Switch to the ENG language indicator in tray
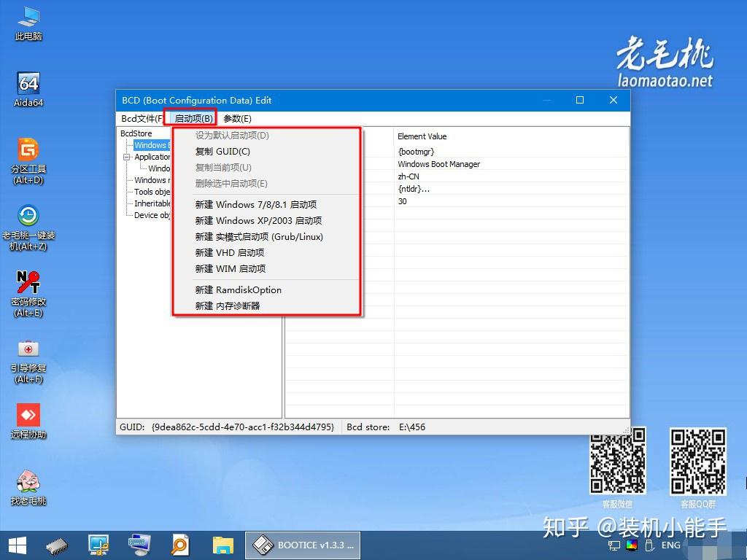 [x=670, y=545]
